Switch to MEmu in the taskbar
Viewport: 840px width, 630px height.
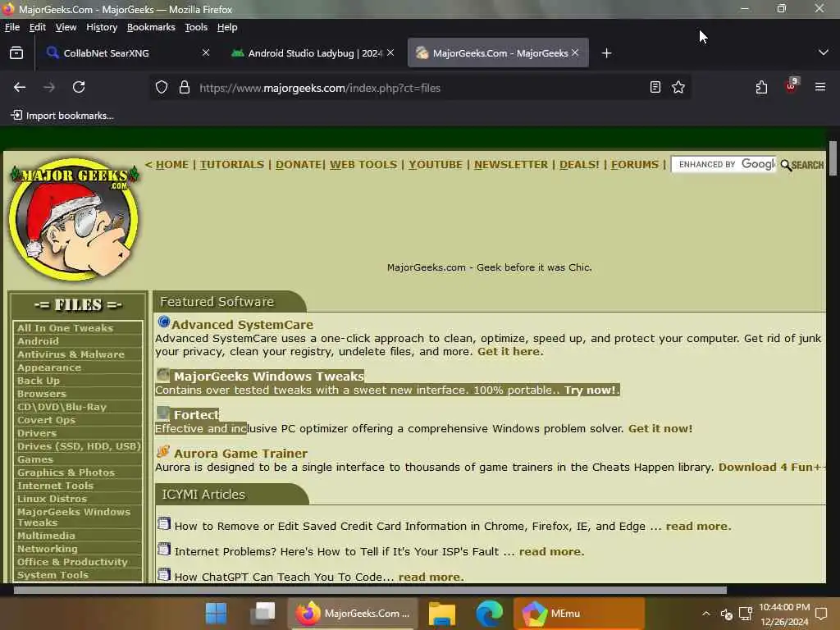tap(579, 614)
